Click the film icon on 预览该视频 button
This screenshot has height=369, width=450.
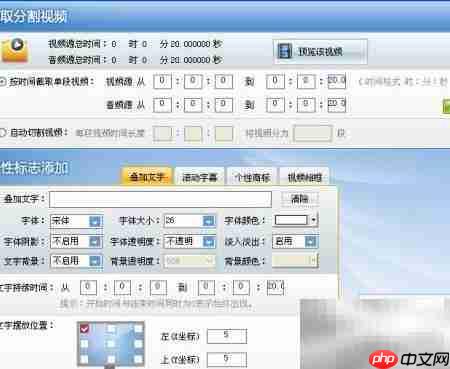click(285, 52)
